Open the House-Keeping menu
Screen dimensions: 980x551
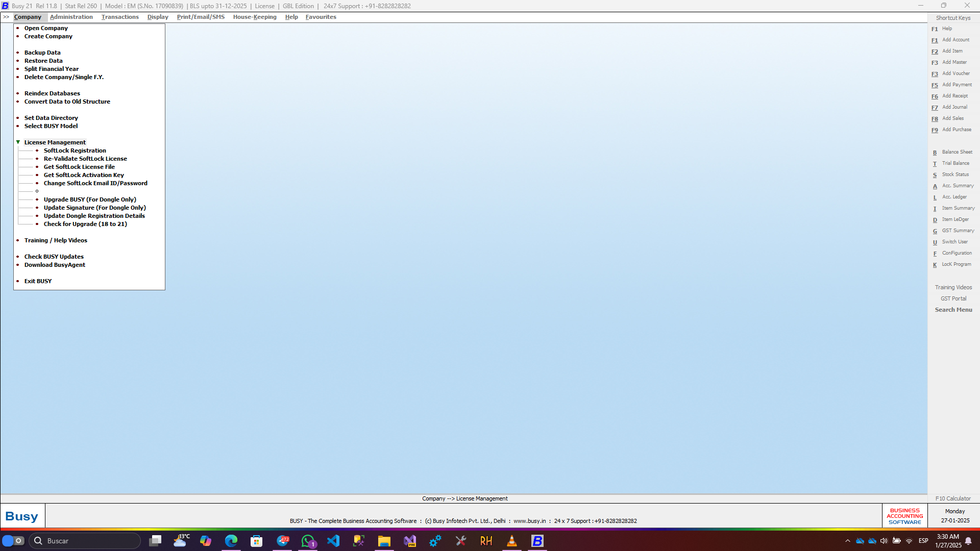point(255,17)
